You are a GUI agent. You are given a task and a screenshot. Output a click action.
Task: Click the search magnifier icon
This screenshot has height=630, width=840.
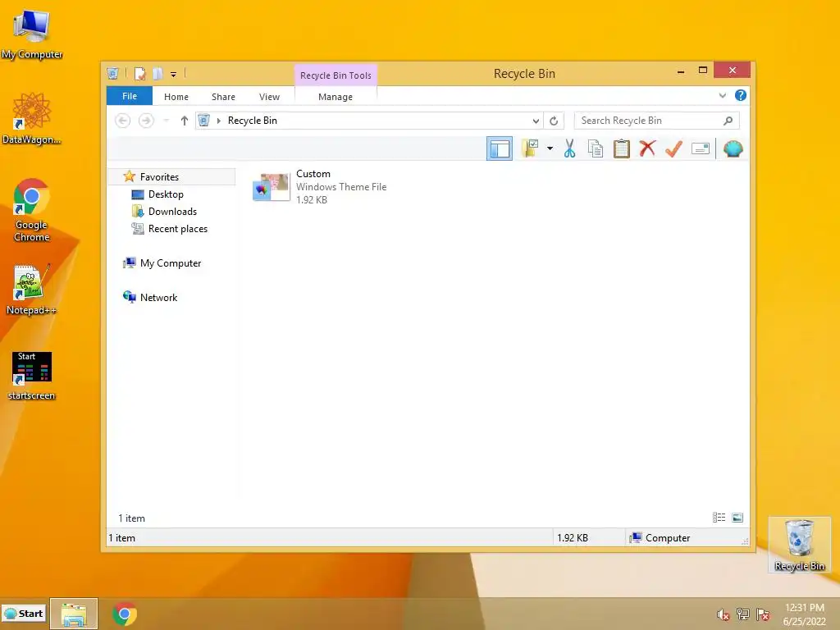coord(728,121)
